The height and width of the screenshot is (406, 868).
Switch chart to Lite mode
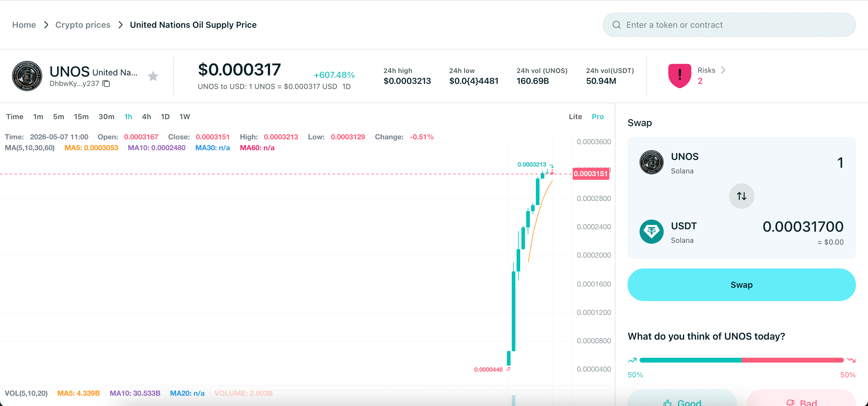575,117
